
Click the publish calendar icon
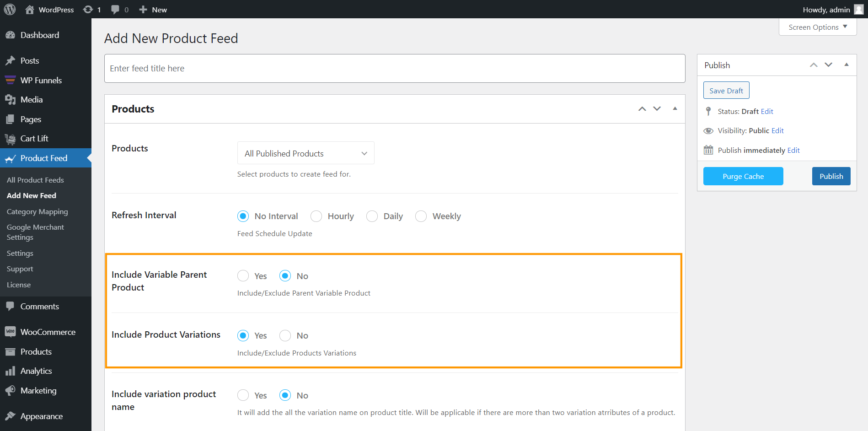(708, 150)
